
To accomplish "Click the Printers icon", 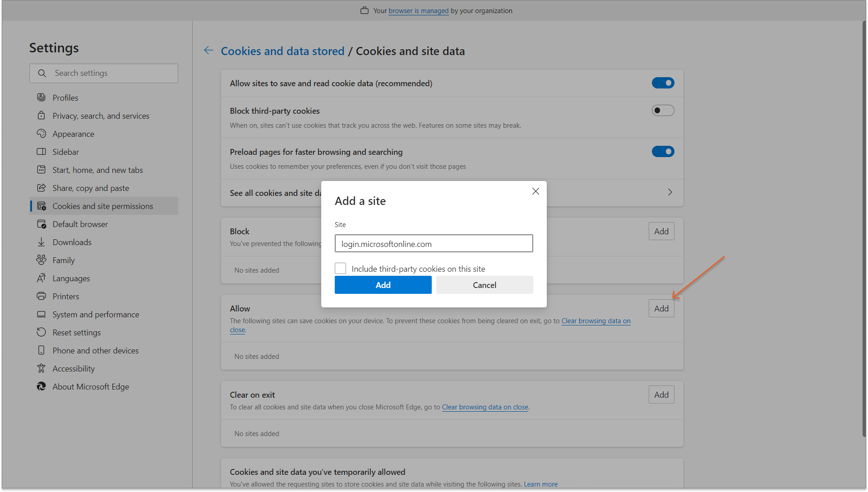I will click(41, 296).
